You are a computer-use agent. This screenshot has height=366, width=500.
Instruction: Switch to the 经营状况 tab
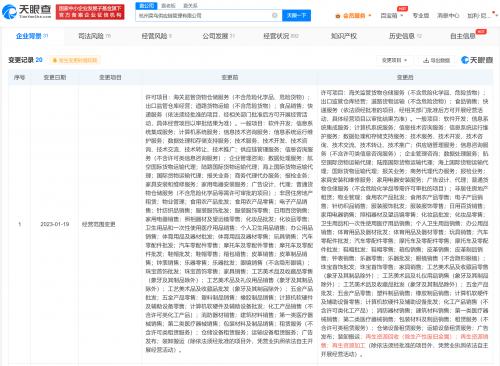pos(281,36)
